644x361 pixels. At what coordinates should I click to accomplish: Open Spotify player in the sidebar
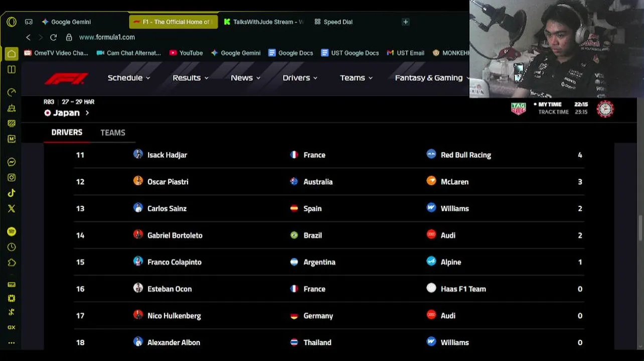coord(12,232)
